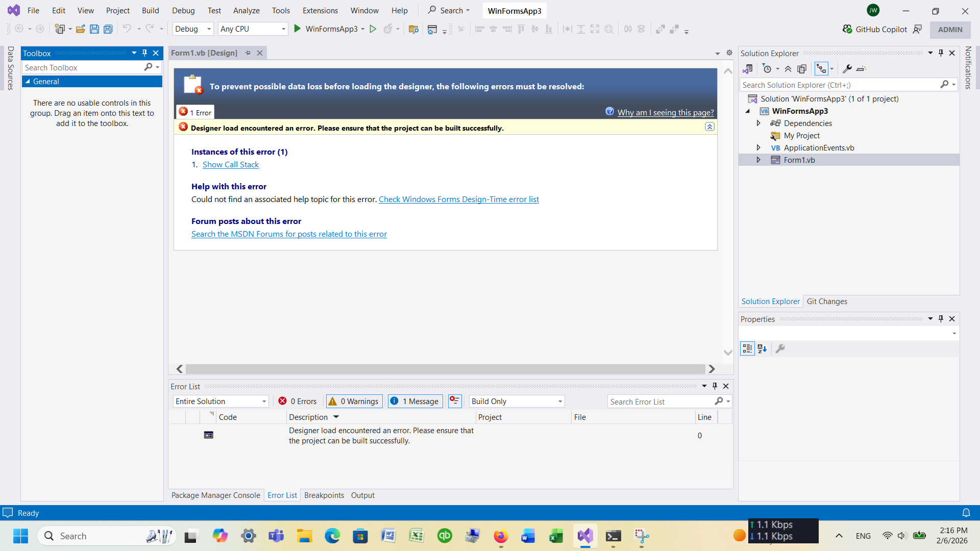Click the Search Toolbox input field
Screen dimensions: 980x551
coord(82,67)
